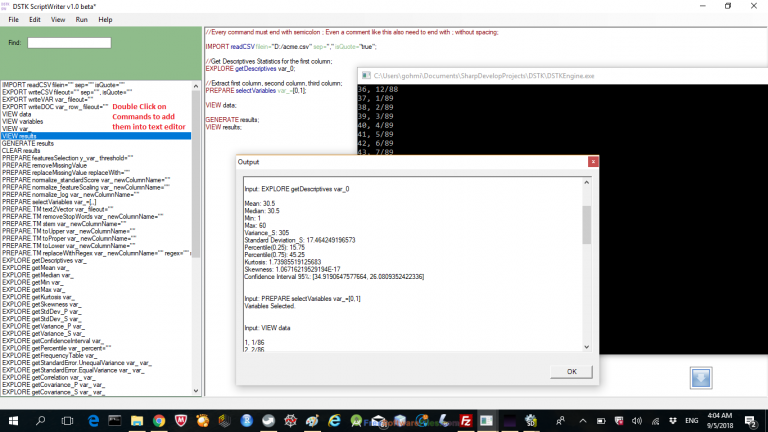The height and width of the screenshot is (432, 768).
Task: Open the Run menu
Action: click(x=81, y=19)
